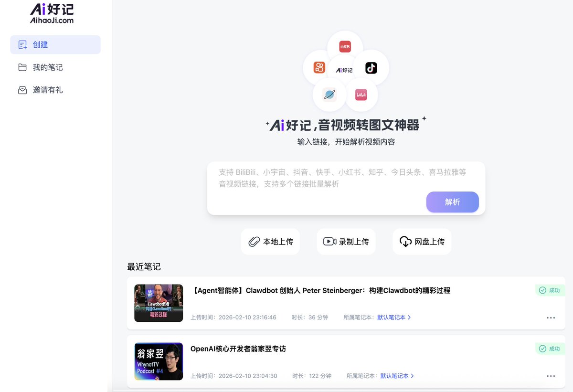Click the 时长:122 分钟 text
The height and width of the screenshot is (392, 573).
311,376
